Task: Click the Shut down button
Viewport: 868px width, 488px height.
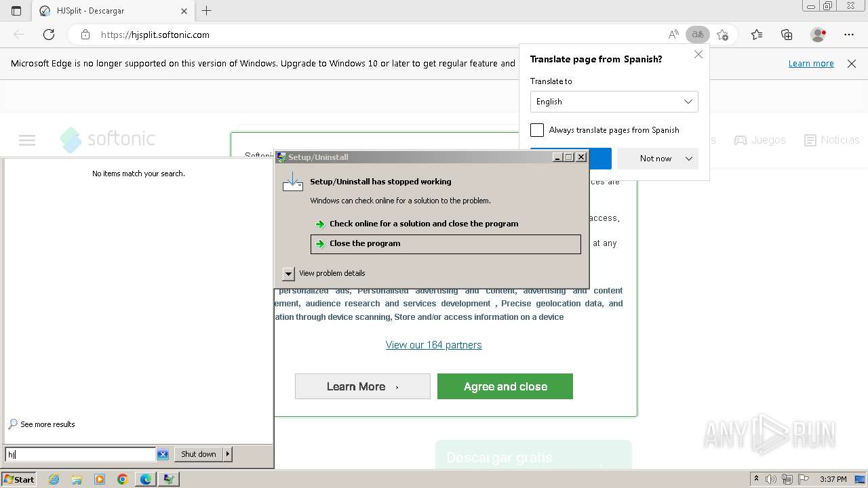Action: click(x=198, y=454)
